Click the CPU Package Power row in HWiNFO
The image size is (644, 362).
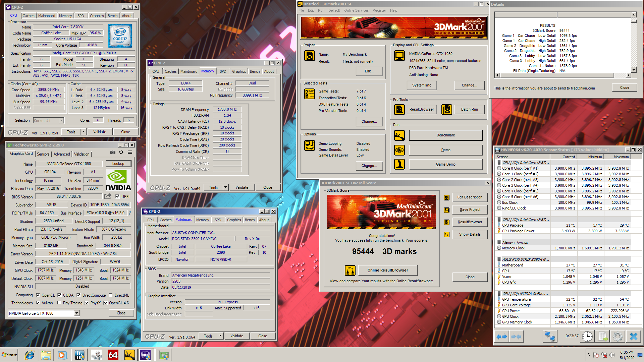[563, 231]
